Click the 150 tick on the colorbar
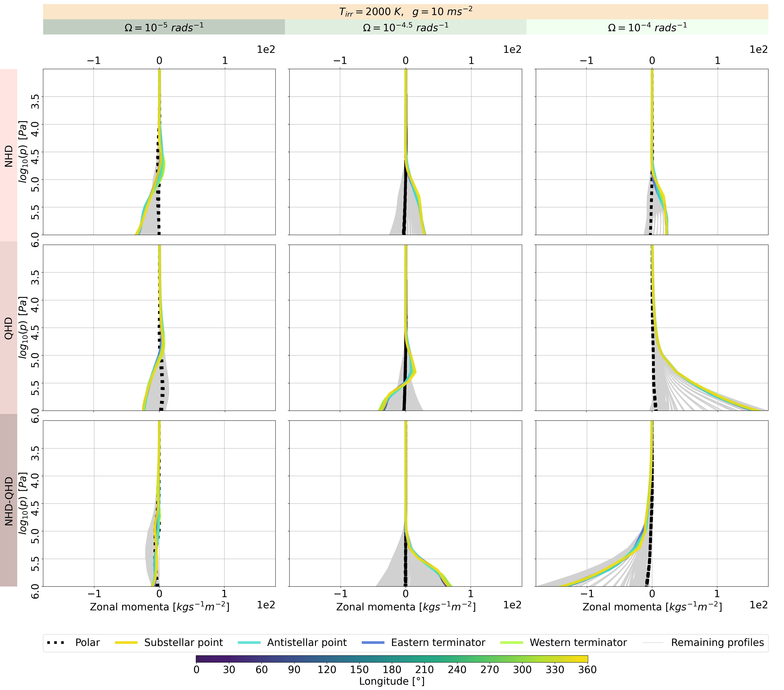The height and width of the screenshot is (690, 784). [x=359, y=670]
